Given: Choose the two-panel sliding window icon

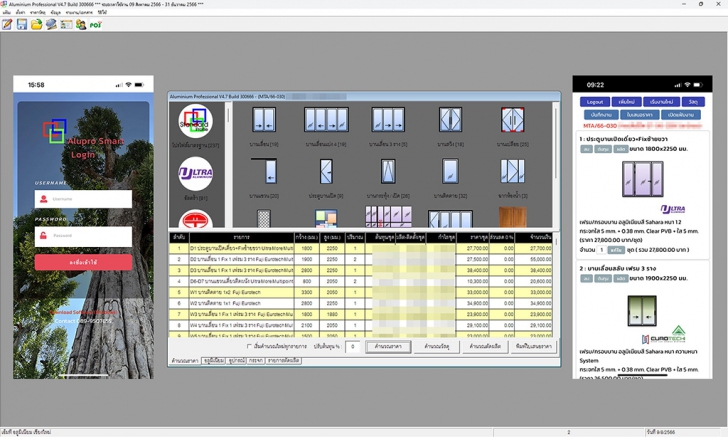Looking at the screenshot, I should [264, 120].
